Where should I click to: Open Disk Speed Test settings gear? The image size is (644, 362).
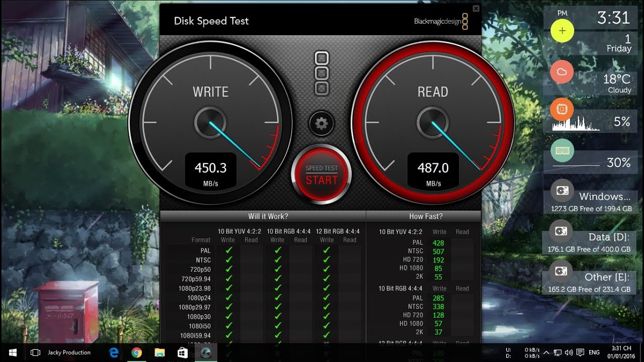click(321, 123)
